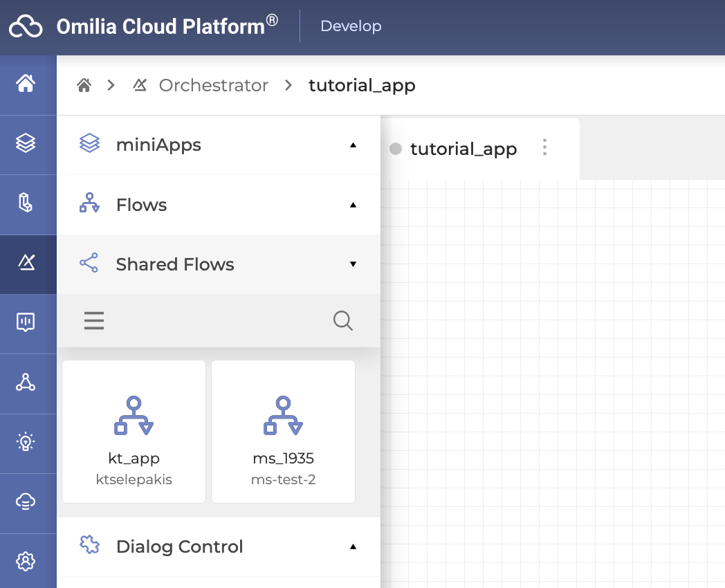Click the search magnifier in Shared Flows

click(x=343, y=320)
